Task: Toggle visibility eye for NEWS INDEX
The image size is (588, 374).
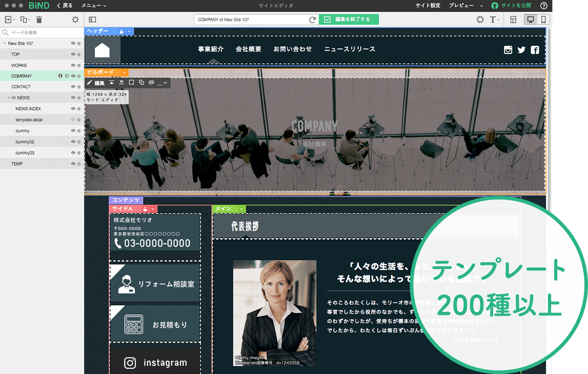Action: pyautogui.click(x=73, y=109)
